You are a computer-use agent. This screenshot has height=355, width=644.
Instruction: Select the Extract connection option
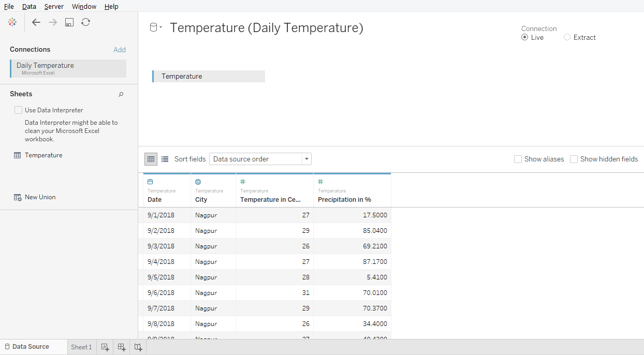(567, 37)
